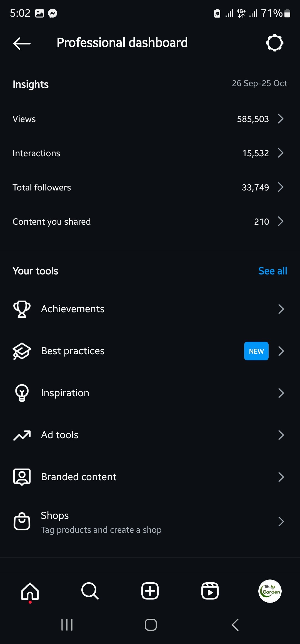The height and width of the screenshot is (644, 300).
Task: Tap the Branded content person icon
Action: pos(22,477)
